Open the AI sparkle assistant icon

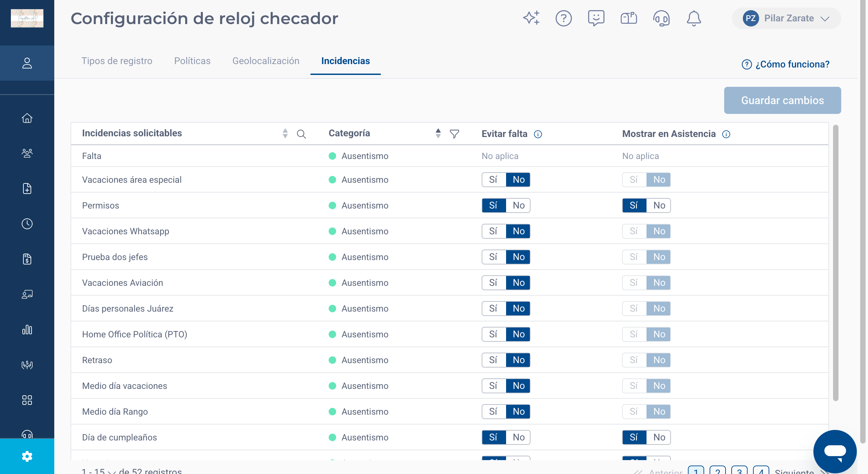pos(531,18)
